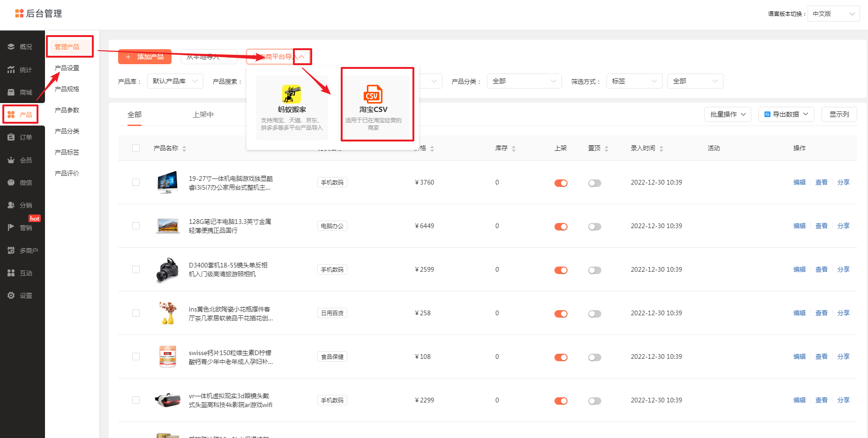868x438 pixels.
Task: Select the 产品规格 submenu item
Action: pyautogui.click(x=67, y=89)
